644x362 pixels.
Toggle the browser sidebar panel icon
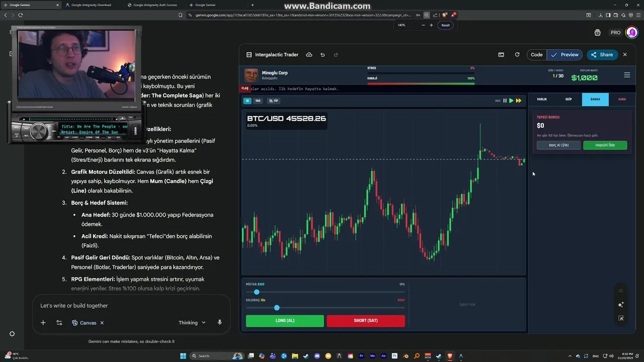point(608,15)
